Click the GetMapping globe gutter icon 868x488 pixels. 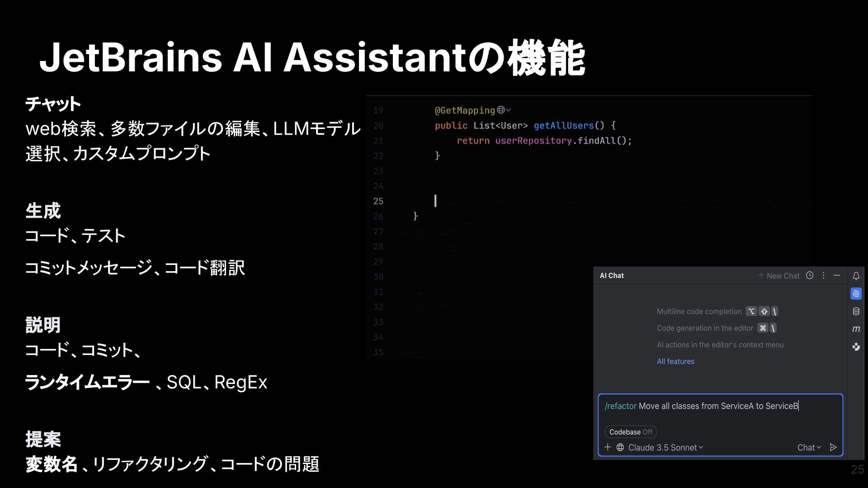coord(501,110)
